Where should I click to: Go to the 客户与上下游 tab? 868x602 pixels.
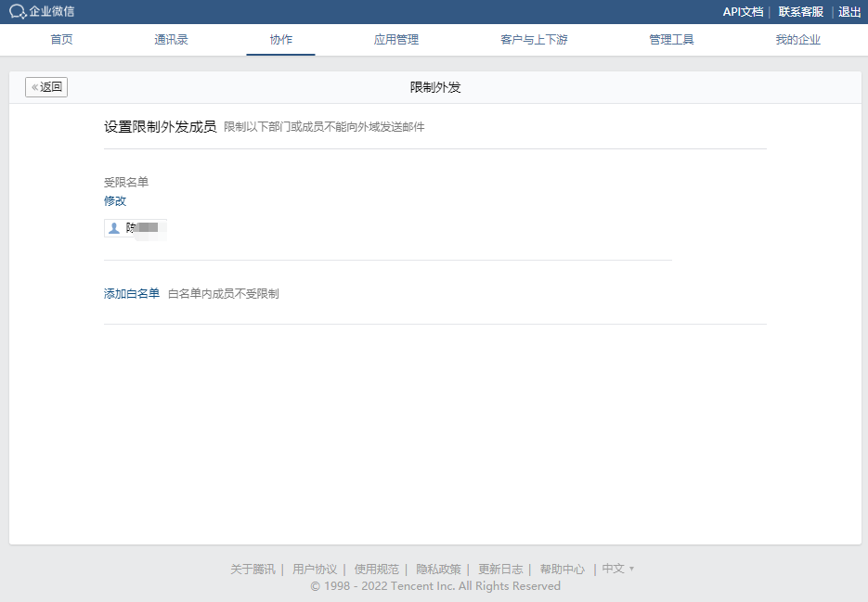point(534,40)
